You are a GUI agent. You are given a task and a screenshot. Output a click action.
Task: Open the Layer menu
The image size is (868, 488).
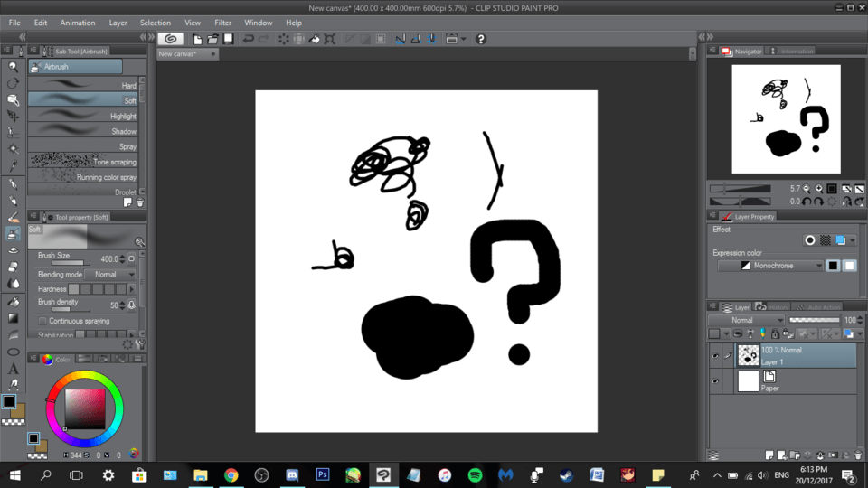pos(118,23)
